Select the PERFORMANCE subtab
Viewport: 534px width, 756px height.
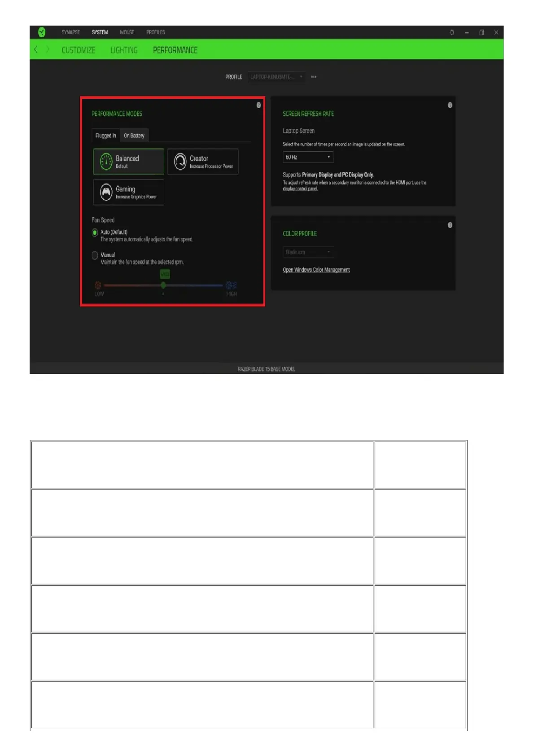175,50
